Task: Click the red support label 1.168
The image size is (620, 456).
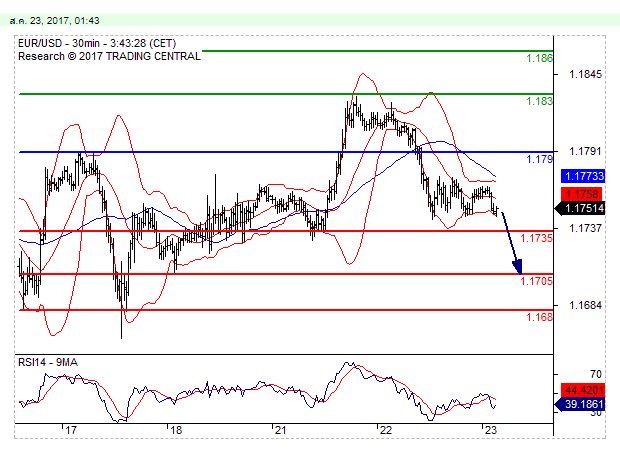Action: pos(539,317)
